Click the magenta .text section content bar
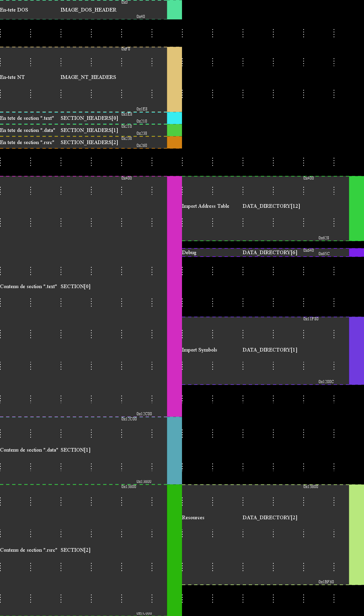Viewport: 364px width, 616px height. [174, 296]
